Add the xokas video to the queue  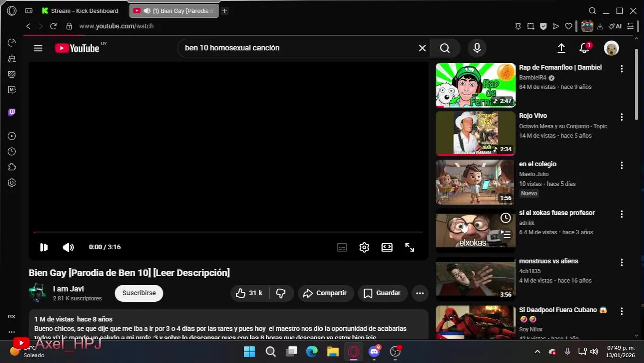tap(506, 234)
